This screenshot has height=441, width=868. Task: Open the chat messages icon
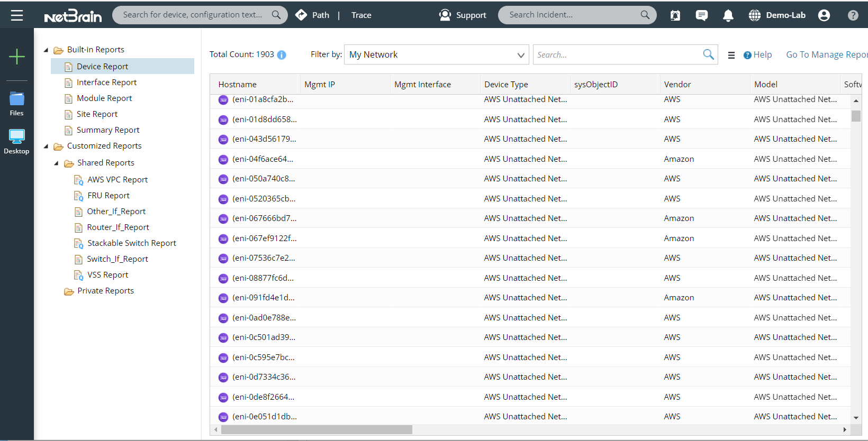point(702,15)
